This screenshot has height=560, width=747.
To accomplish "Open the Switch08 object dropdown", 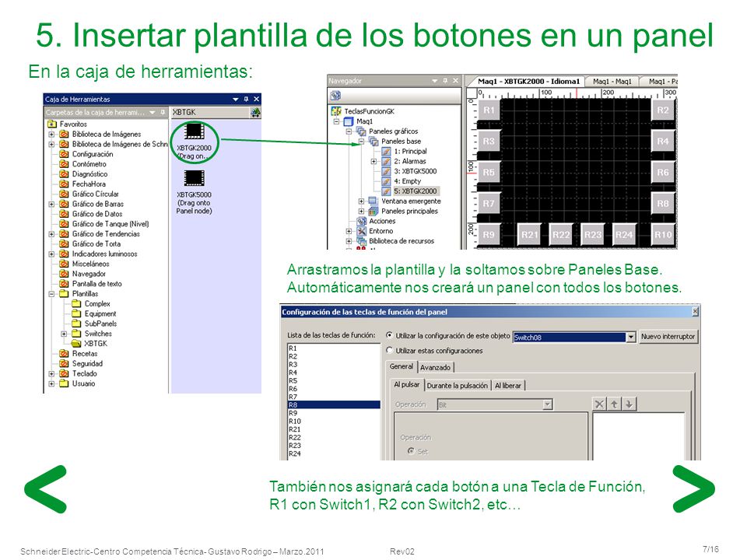I will 631,337.
